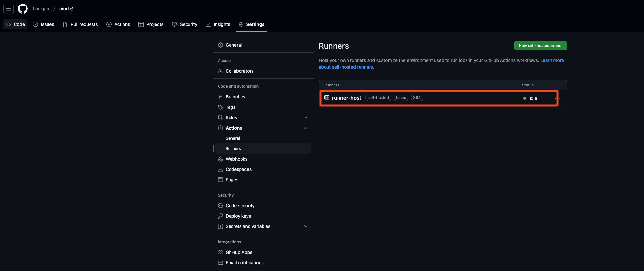Image resolution: width=644 pixels, height=271 pixels.
Task: Open Codespaces settings
Action: [x=239, y=169]
